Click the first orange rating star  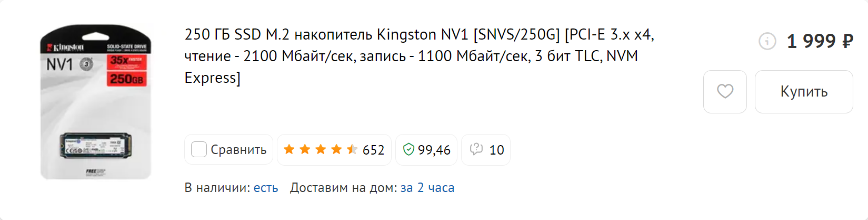point(289,149)
